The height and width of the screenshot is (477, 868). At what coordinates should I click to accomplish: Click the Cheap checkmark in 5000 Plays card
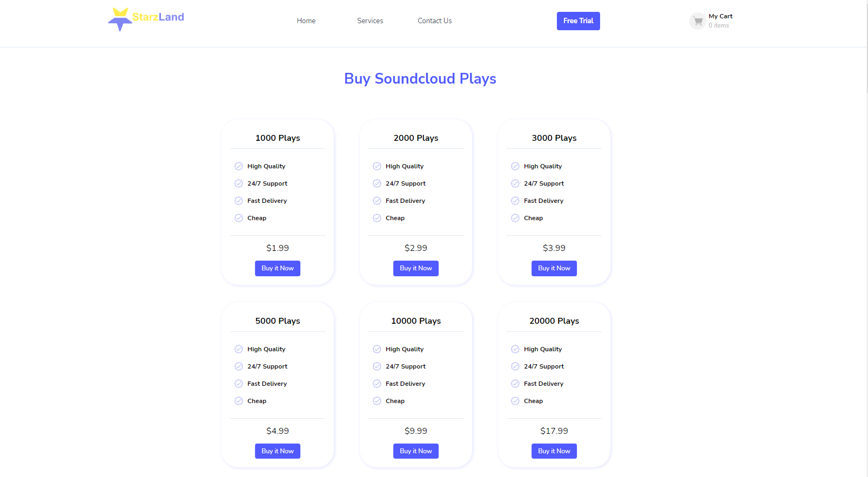coord(239,401)
